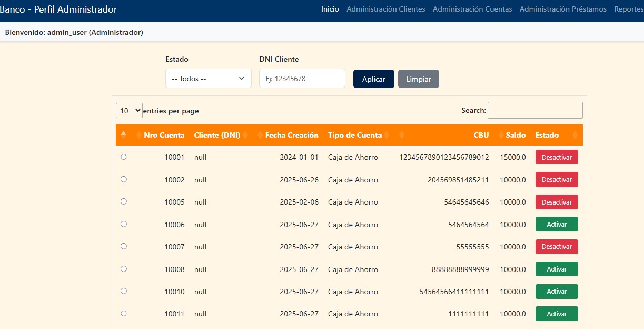
Task: Click Limpiar to clear the filters
Action: (419, 79)
